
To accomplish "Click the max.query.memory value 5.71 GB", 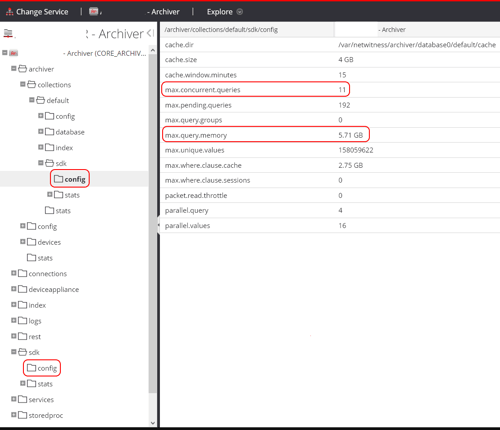I will [x=351, y=135].
